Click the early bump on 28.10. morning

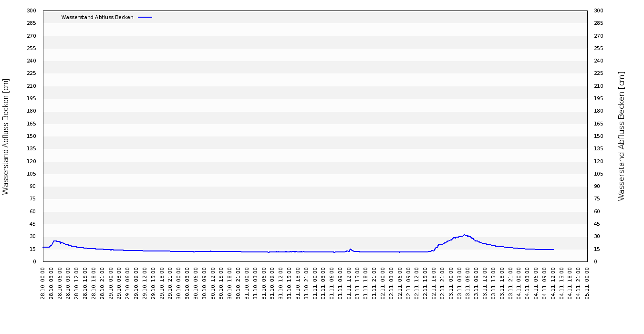[x=55, y=241]
